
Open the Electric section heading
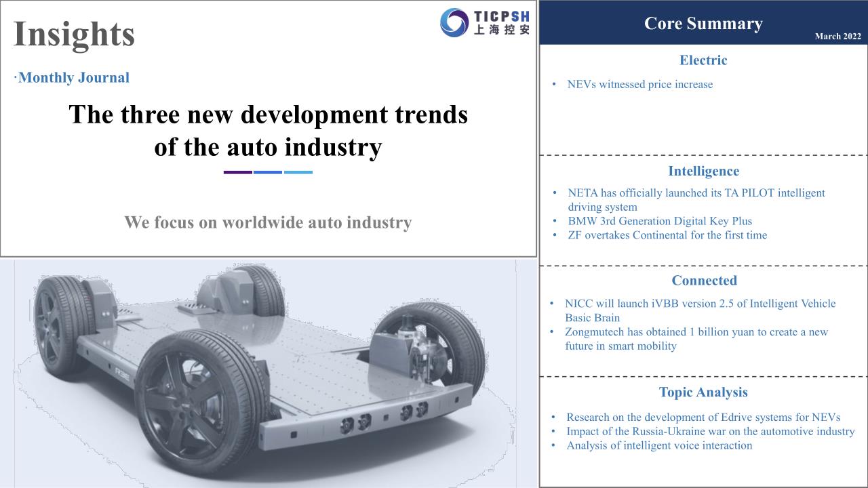703,60
